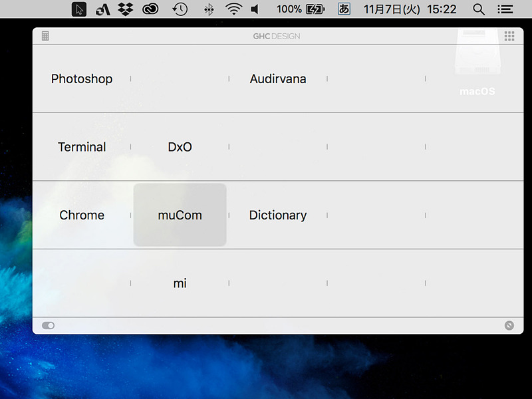Click the Adobe font sync menu bar icon
This screenshot has height=399, width=532.
pyautogui.click(x=103, y=9)
